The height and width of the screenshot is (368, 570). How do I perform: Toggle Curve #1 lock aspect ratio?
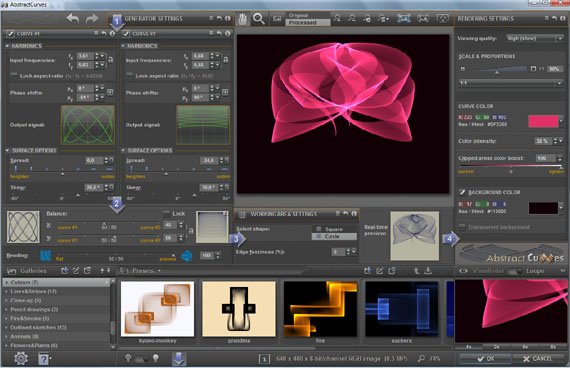pos(14,75)
